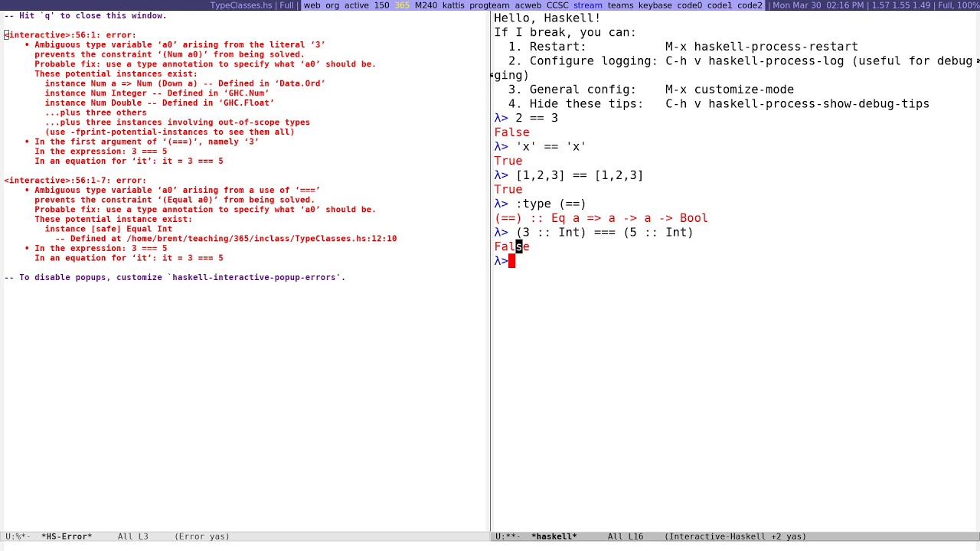This screenshot has height=551, width=980.
Task: Switch to the 'keybase' workspace
Action: coord(655,5)
